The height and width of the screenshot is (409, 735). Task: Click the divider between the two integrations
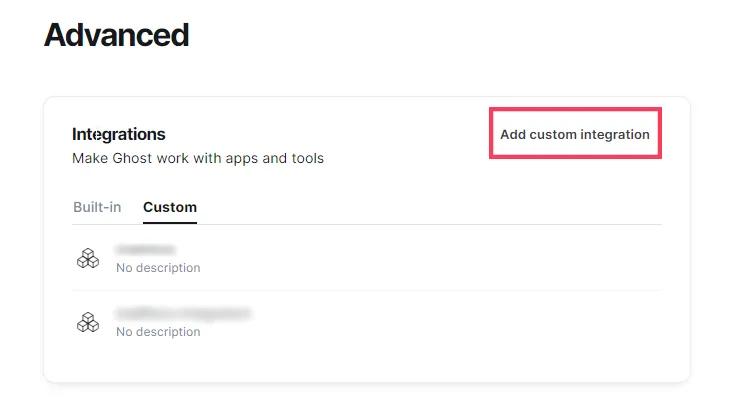[x=367, y=290]
